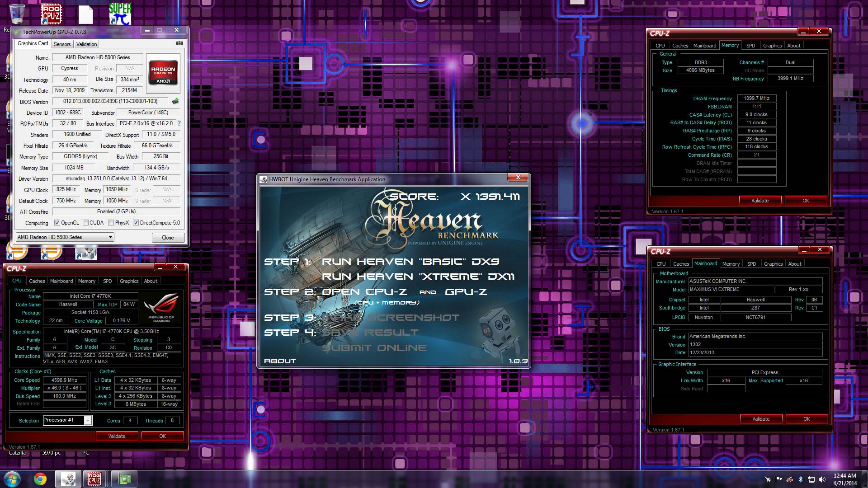Screen dimensions: 868x488
Task: Open GPU-Z link in Heaven step 2
Action: (x=466, y=292)
